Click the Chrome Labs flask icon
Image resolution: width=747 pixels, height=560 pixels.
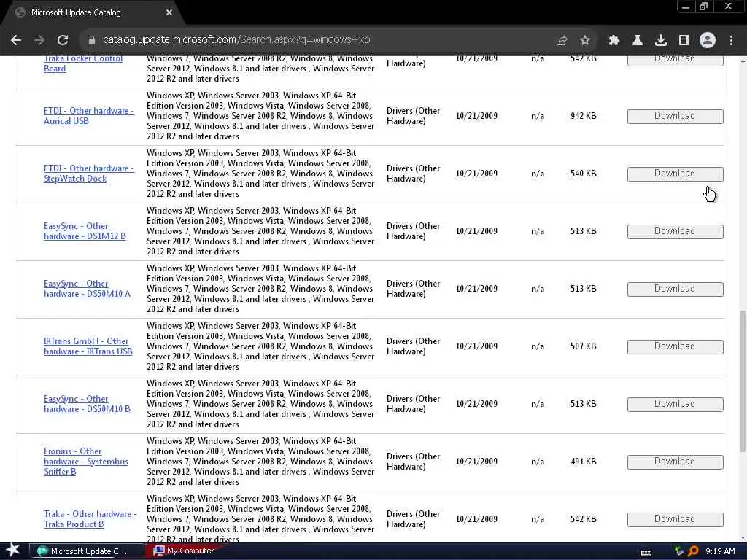tap(638, 40)
